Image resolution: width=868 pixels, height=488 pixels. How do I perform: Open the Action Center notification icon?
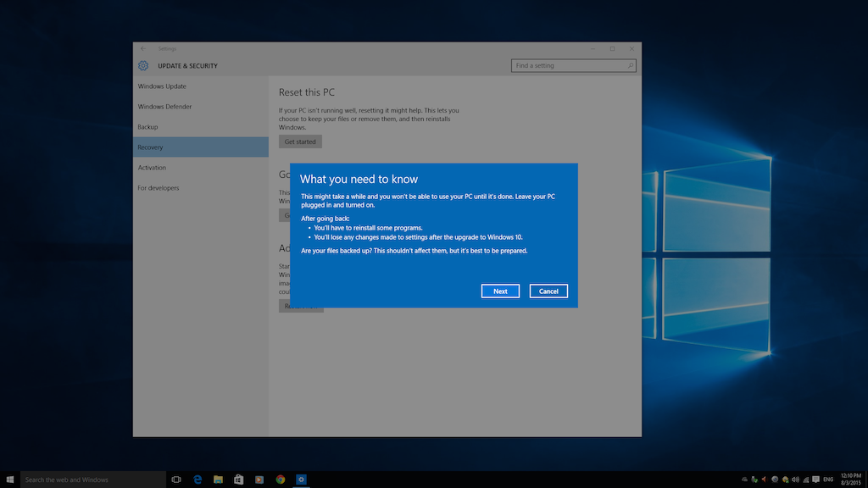(x=816, y=480)
